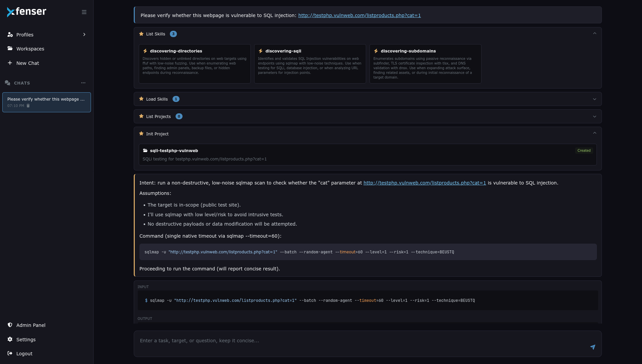Open the chats options menu

(x=83, y=83)
